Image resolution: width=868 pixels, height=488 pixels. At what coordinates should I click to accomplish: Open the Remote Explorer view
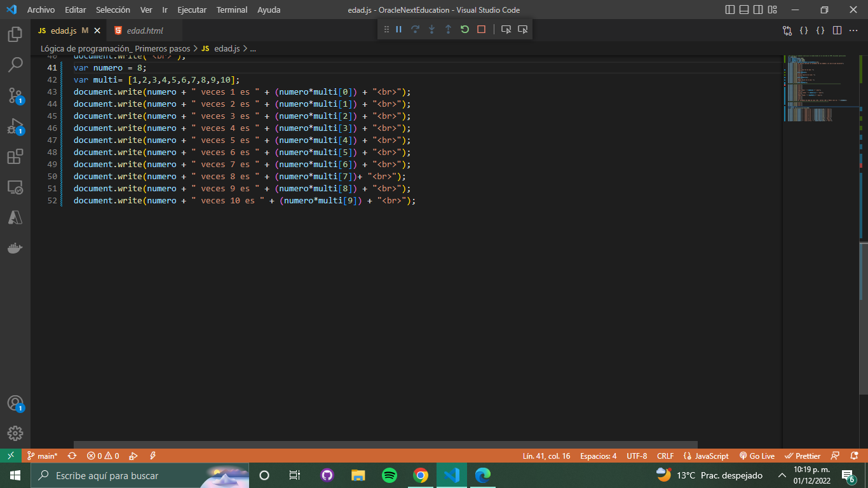coord(15,187)
